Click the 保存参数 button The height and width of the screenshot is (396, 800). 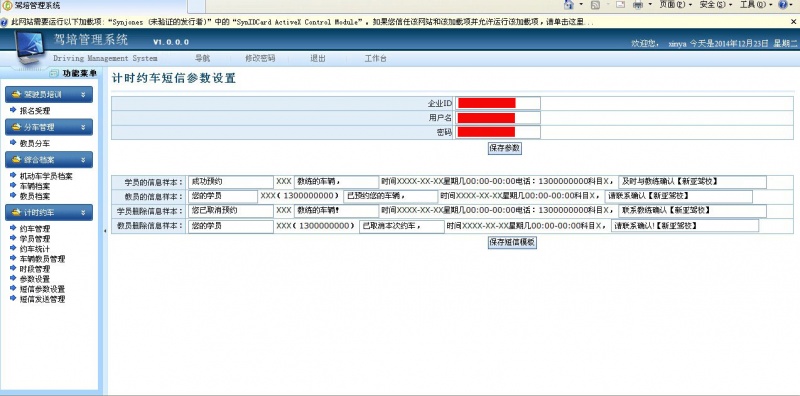click(505, 148)
